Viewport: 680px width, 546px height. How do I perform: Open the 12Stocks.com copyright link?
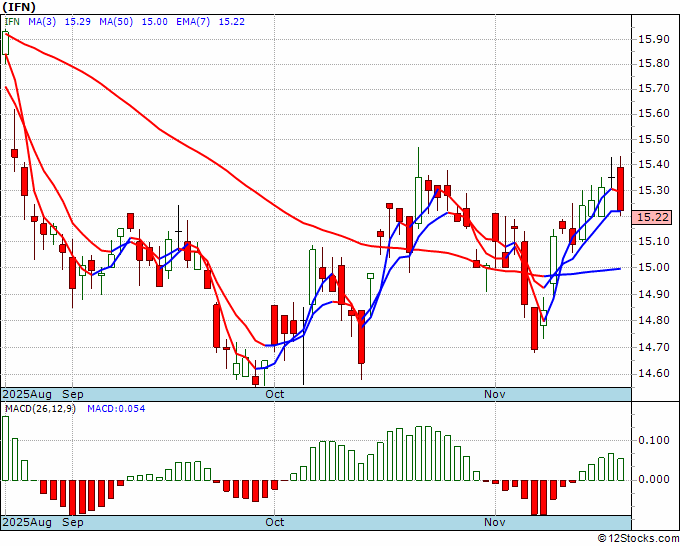(639, 539)
